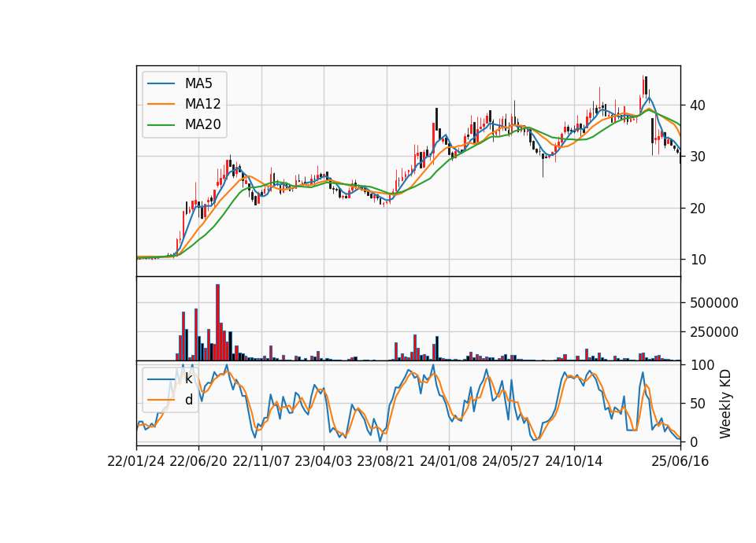
Task: Click the price axis value 30
Action: point(698,157)
